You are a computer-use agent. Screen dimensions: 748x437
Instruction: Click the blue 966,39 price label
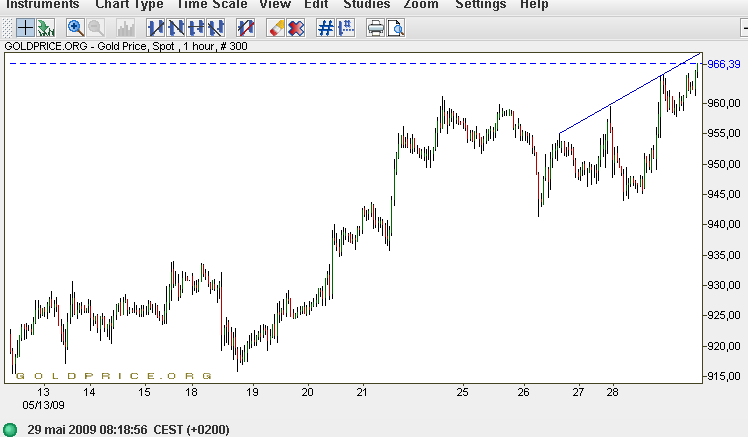[723, 64]
